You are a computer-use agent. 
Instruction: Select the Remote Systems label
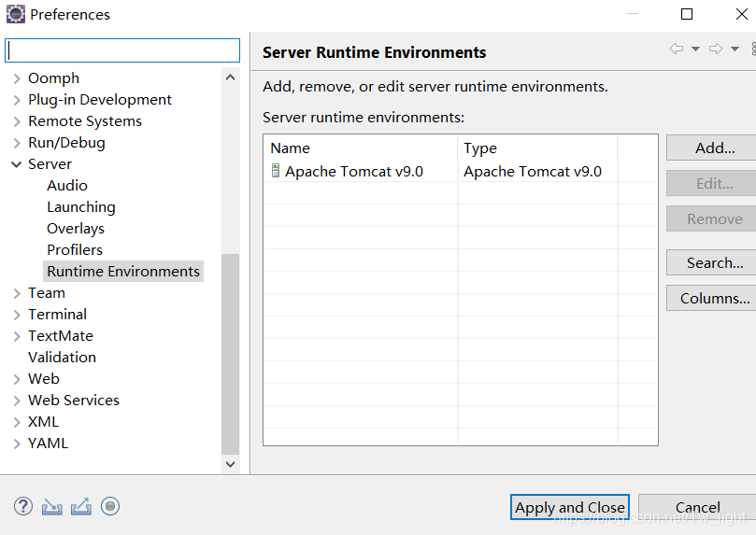pyautogui.click(x=85, y=120)
